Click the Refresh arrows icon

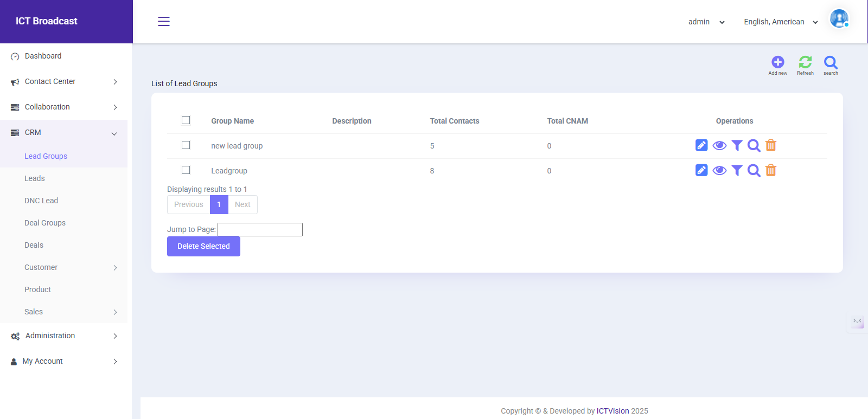(x=805, y=62)
